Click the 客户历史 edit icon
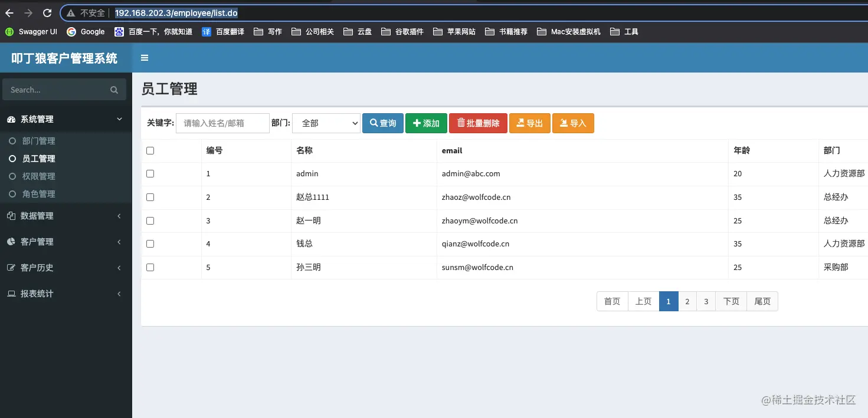The height and width of the screenshot is (418, 868). (11, 268)
